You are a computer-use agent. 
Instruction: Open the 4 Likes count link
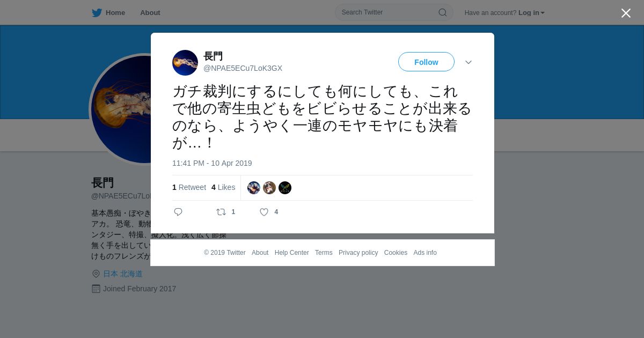click(223, 187)
